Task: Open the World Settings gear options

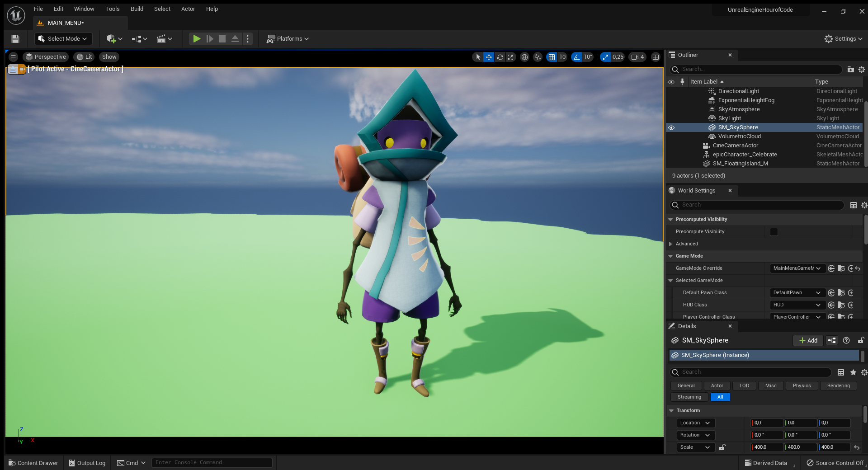Action: [x=864, y=205]
